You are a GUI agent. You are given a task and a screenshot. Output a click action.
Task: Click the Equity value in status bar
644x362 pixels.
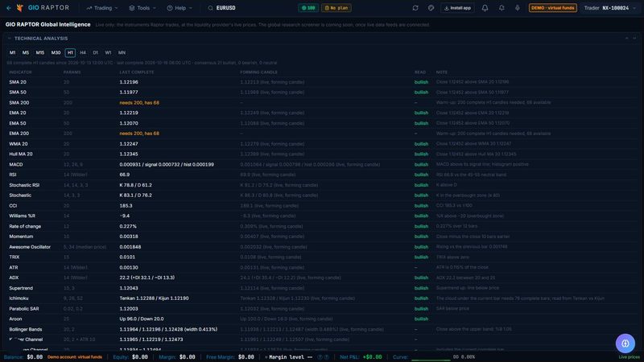pyautogui.click(x=139, y=357)
